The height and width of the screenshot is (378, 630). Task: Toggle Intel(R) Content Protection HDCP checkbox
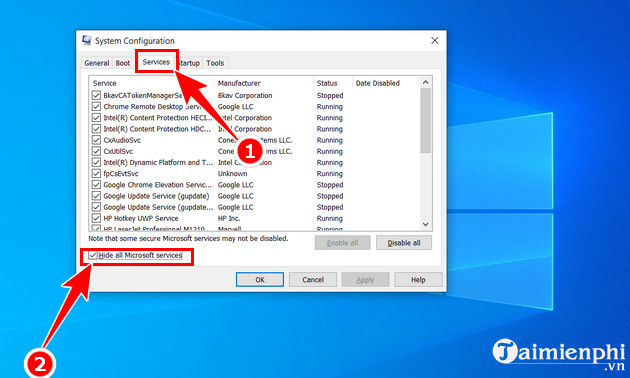coord(96,129)
